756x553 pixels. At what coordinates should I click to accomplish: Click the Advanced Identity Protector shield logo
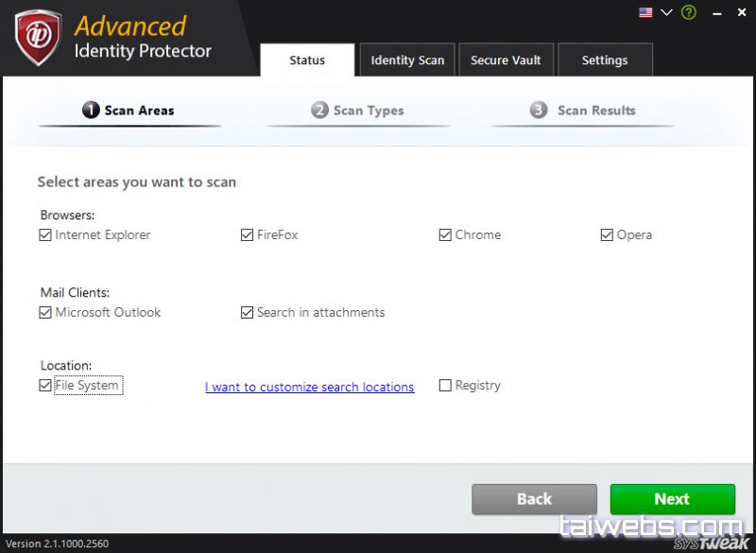point(38,38)
